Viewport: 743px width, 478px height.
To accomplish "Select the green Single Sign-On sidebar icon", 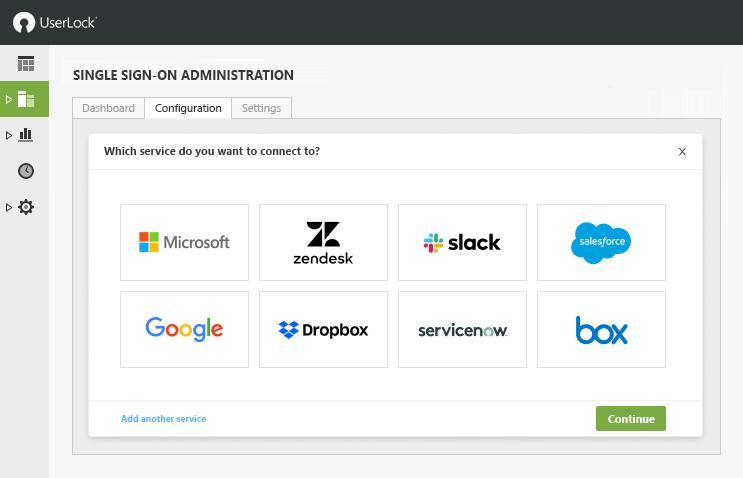I will [x=26, y=99].
